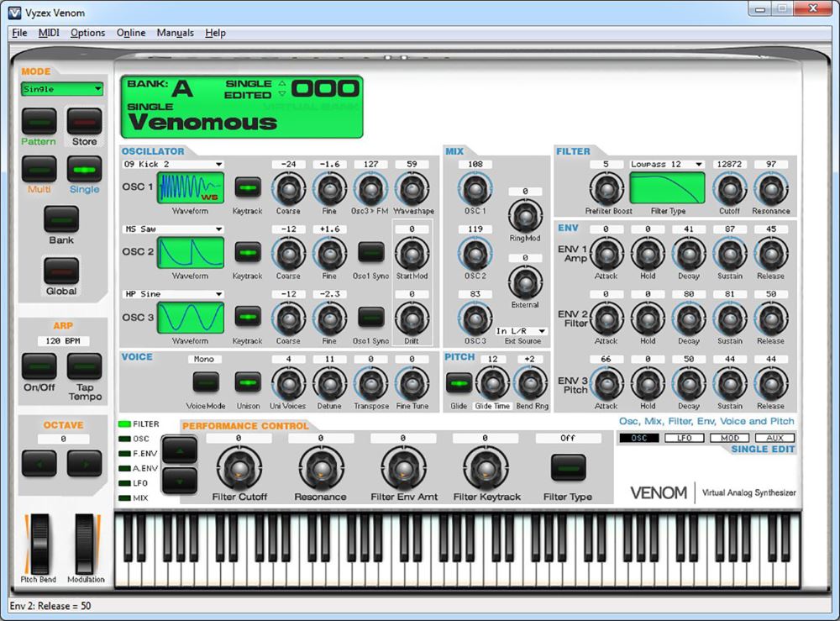The image size is (840, 621).
Task: Toggle OSC 1 Keytrack button
Action: 248,188
